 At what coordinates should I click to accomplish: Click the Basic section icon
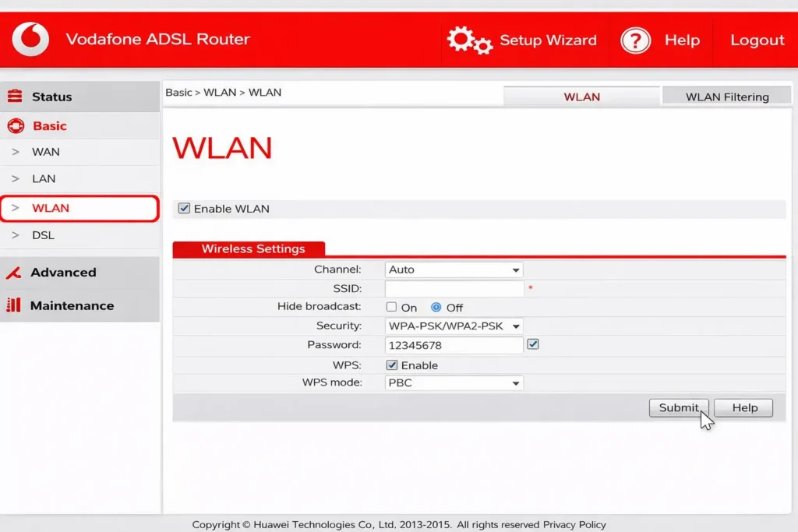point(15,125)
